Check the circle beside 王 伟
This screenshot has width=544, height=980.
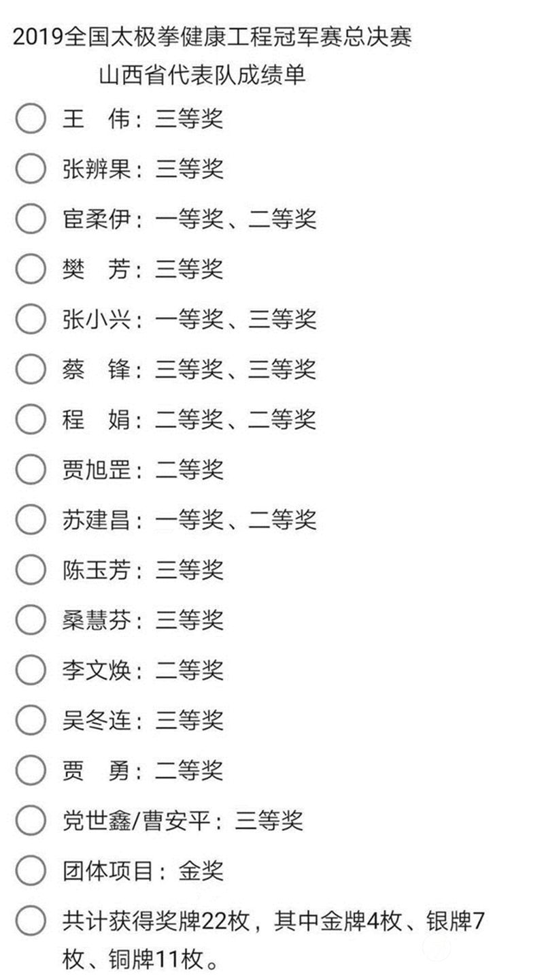(31, 118)
